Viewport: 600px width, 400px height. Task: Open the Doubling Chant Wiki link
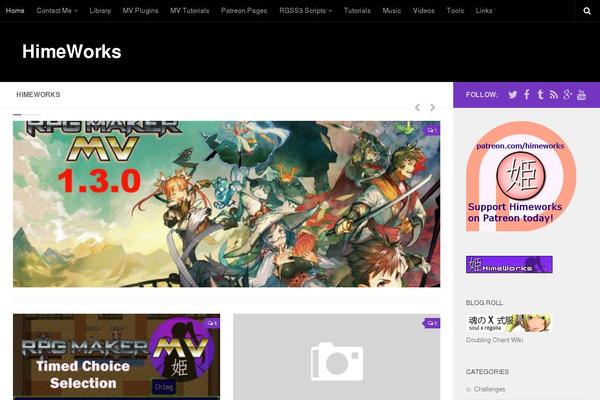coord(494,340)
